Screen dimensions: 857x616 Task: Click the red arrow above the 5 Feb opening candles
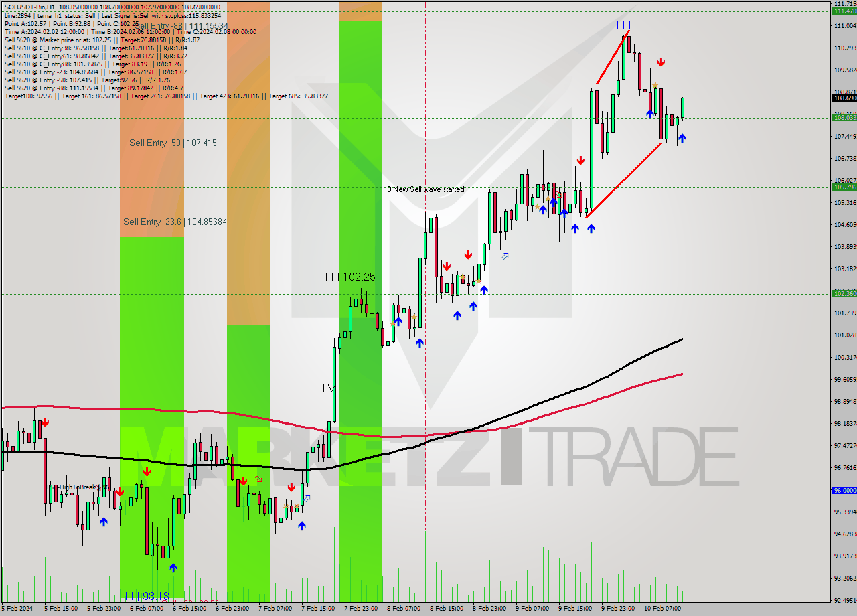click(45, 422)
